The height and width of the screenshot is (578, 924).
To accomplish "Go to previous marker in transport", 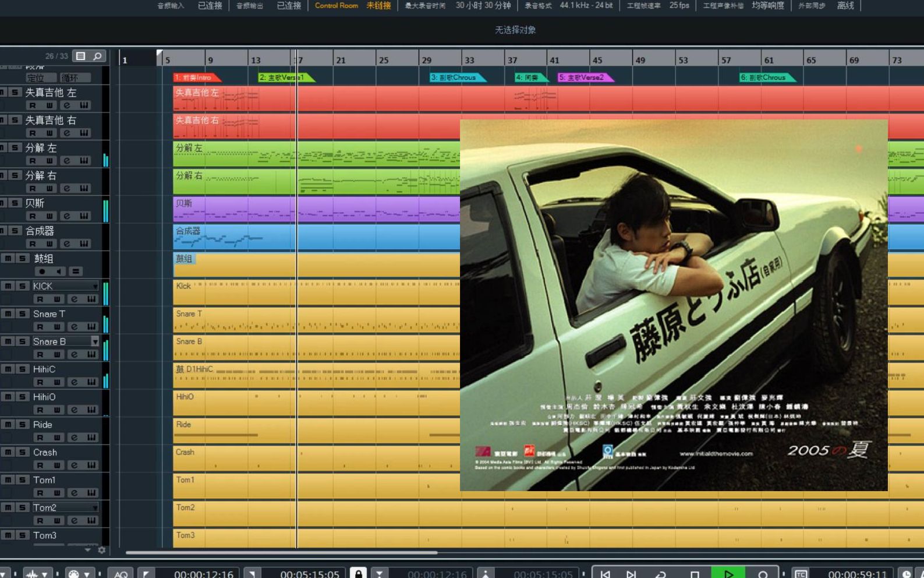I will (x=606, y=574).
